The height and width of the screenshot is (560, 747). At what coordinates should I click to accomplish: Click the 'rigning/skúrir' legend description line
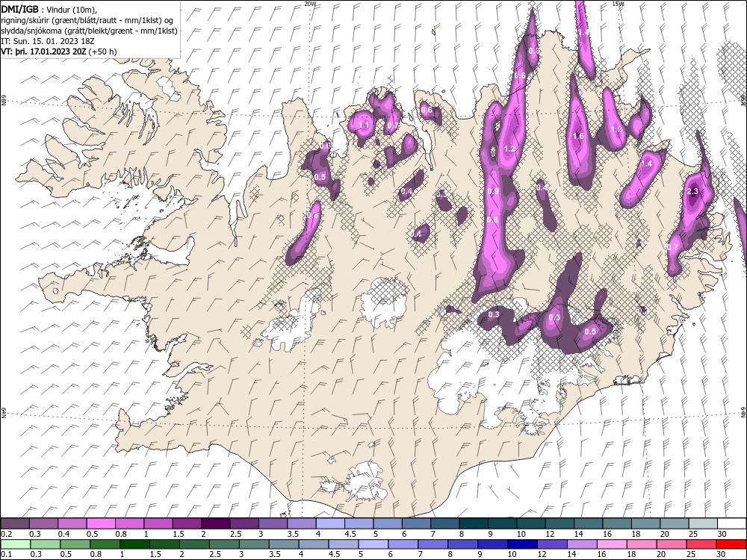click(89, 20)
